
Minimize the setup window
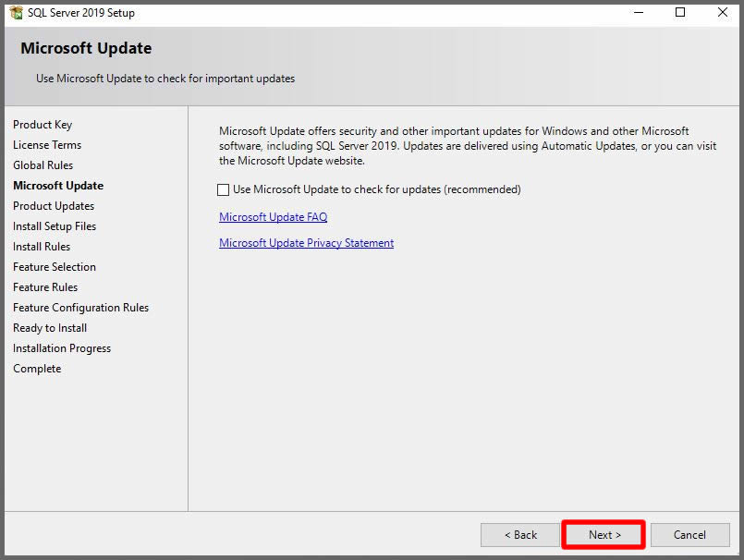[x=638, y=13]
